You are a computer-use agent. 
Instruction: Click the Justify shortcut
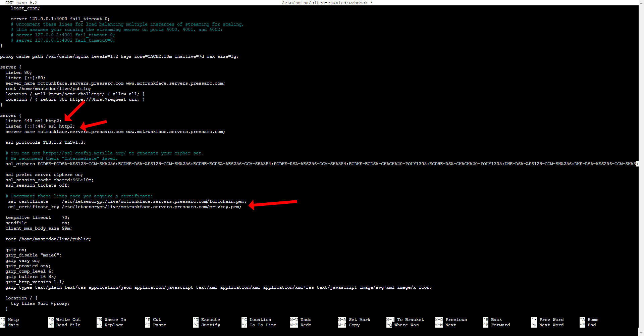210,325
